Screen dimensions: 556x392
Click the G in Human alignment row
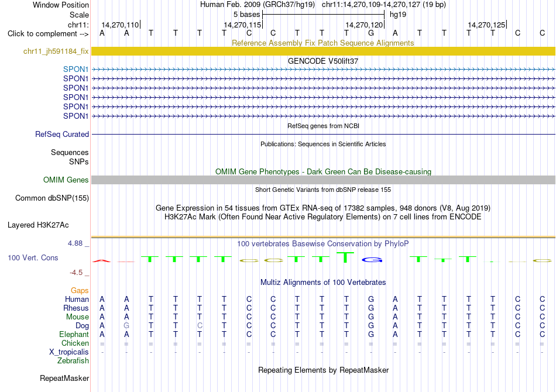tap(371, 300)
